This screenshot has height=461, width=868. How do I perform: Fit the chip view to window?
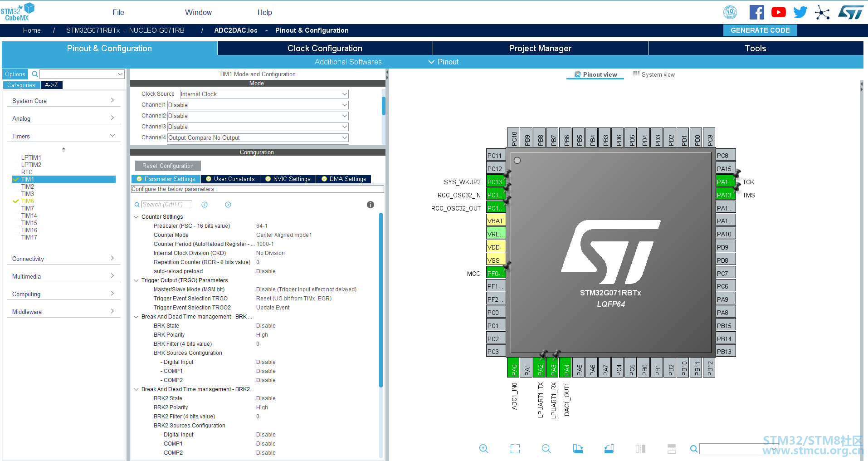point(515,449)
